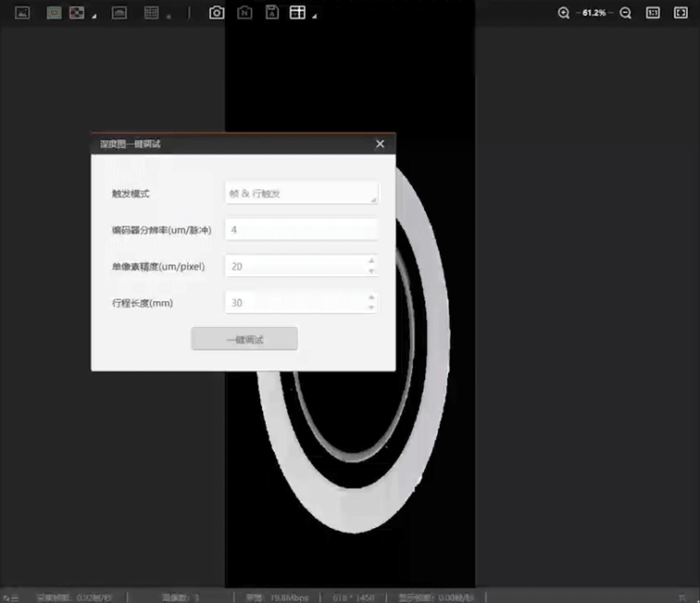This screenshot has width=700, height=603.
Task: Click the zoom in magnifier icon
Action: point(564,13)
